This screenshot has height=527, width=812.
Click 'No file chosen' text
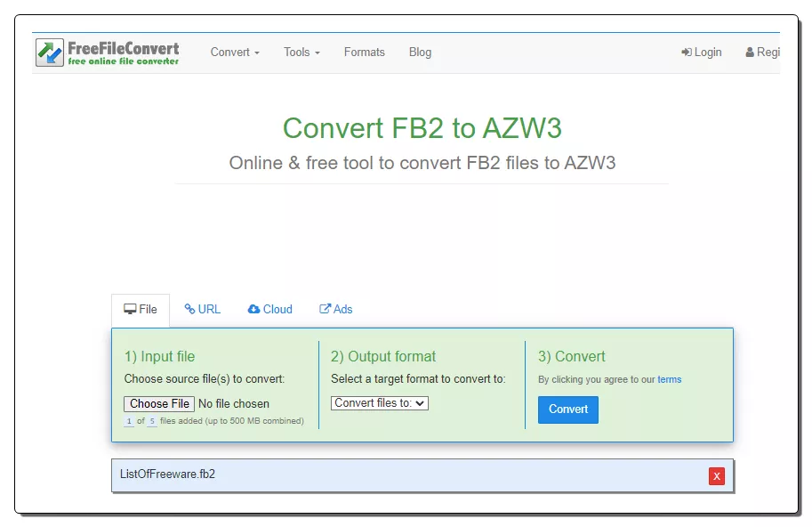tap(234, 403)
